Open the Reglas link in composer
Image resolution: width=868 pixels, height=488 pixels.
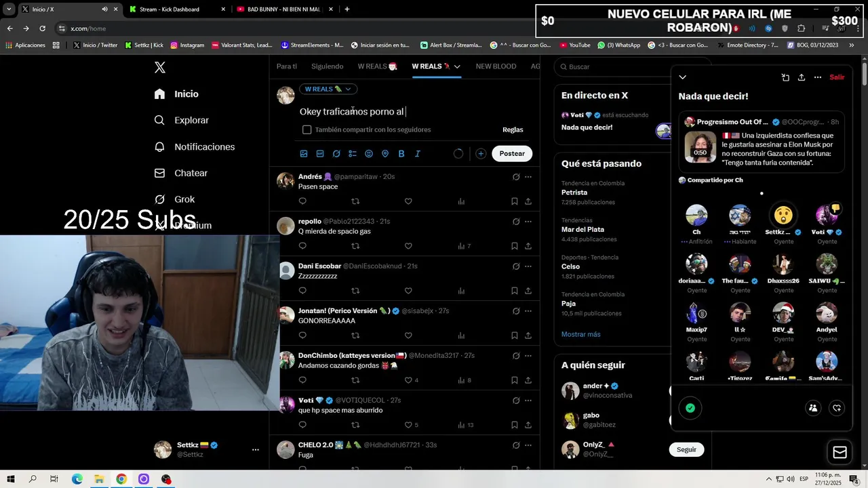pos(513,129)
